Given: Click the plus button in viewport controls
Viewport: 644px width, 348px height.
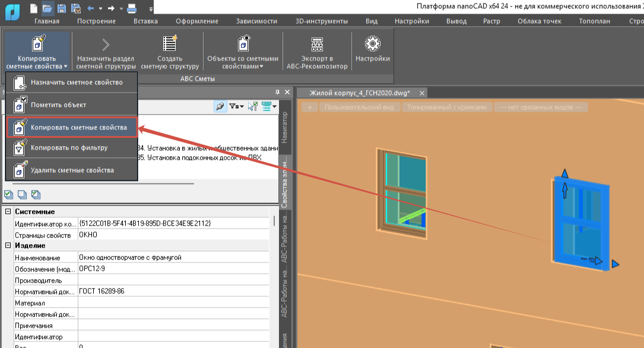Looking at the screenshot, I should point(310,107).
